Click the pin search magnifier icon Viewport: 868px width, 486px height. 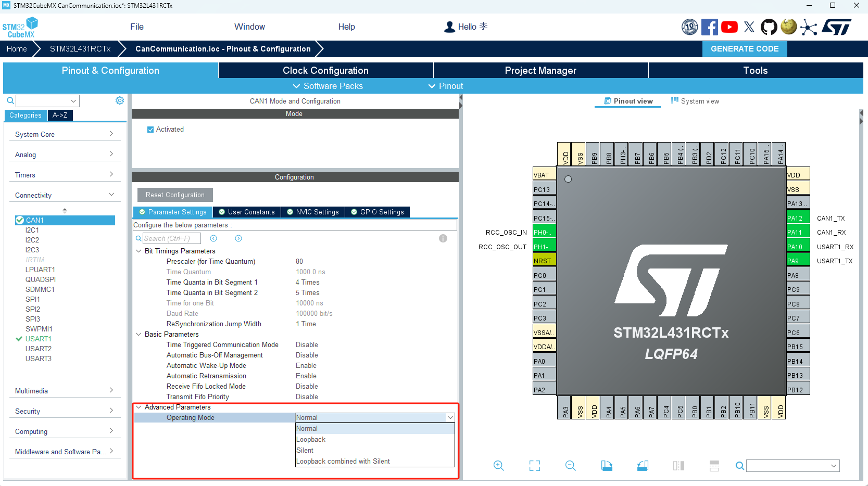[x=739, y=466]
